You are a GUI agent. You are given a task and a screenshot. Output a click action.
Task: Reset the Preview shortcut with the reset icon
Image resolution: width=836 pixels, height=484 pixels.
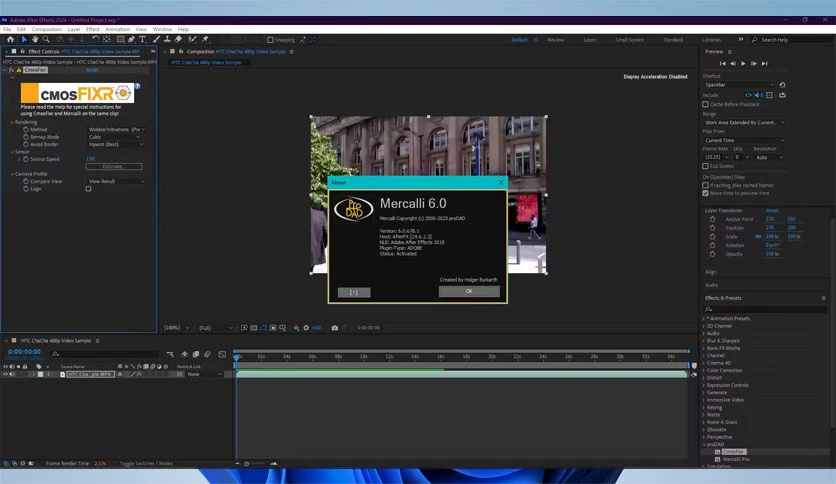pos(782,85)
